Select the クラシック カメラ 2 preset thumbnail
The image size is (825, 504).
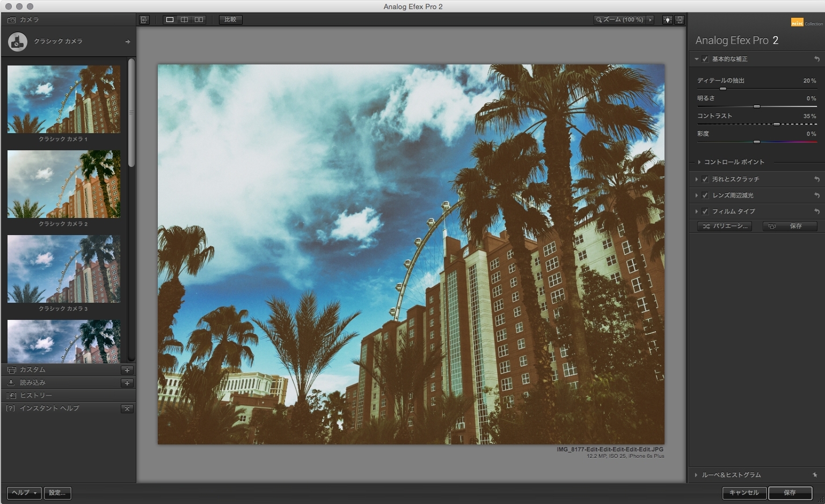coord(64,184)
